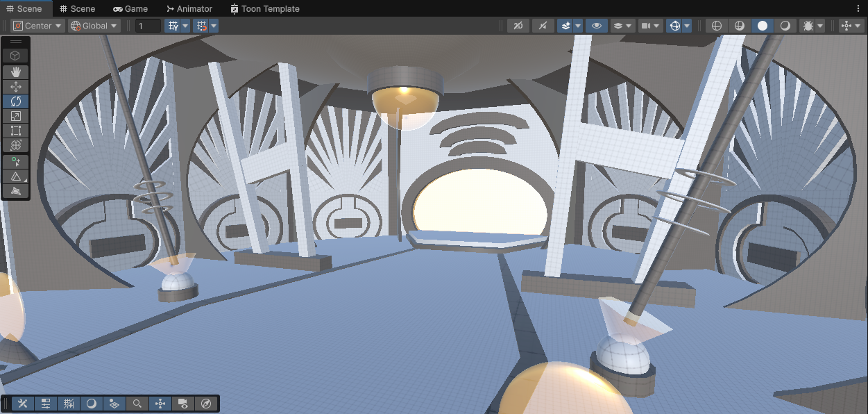
Task: Click the cube tool-context icon in the tools overlay
Action: coord(16,56)
